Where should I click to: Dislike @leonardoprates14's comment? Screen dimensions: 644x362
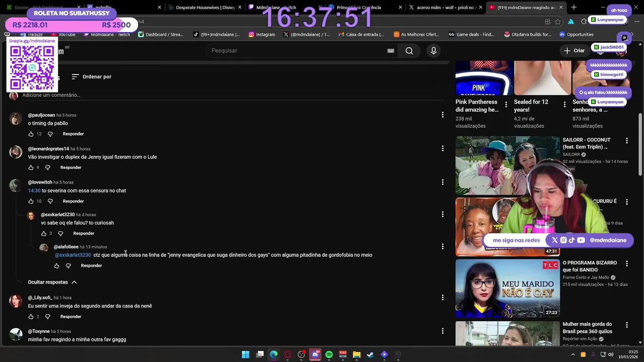48,167
